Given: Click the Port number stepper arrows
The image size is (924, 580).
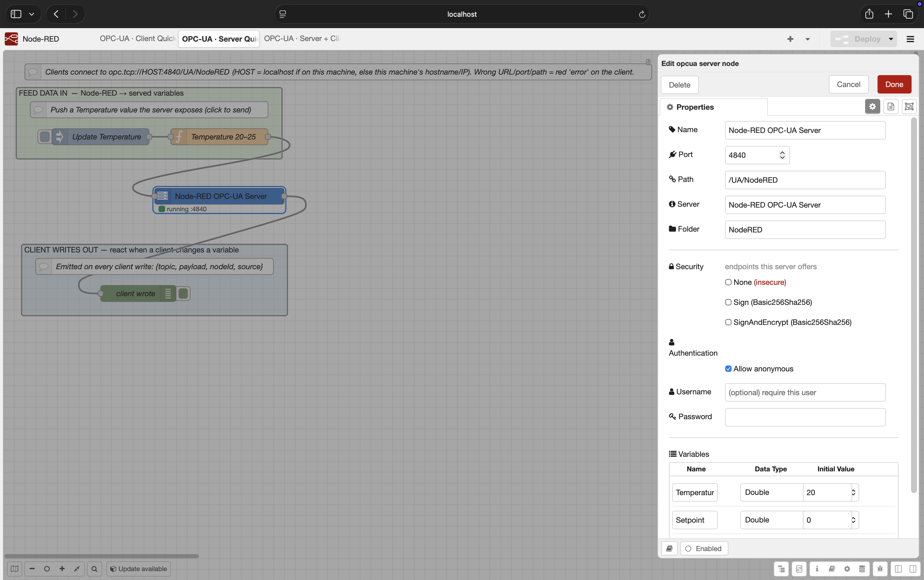Looking at the screenshot, I should tap(782, 155).
